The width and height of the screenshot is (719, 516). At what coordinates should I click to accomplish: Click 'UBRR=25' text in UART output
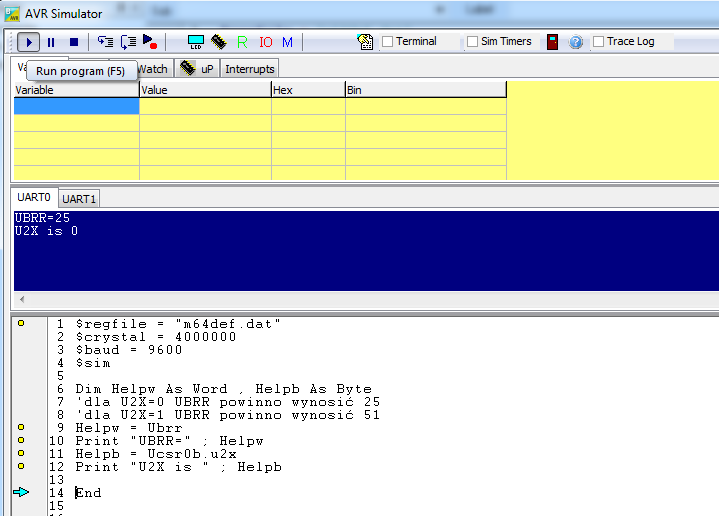(42, 218)
